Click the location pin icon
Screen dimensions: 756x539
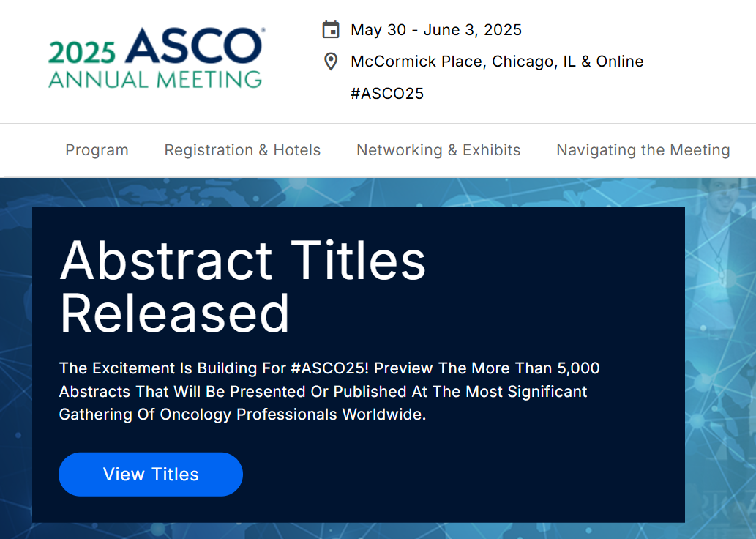tap(331, 62)
